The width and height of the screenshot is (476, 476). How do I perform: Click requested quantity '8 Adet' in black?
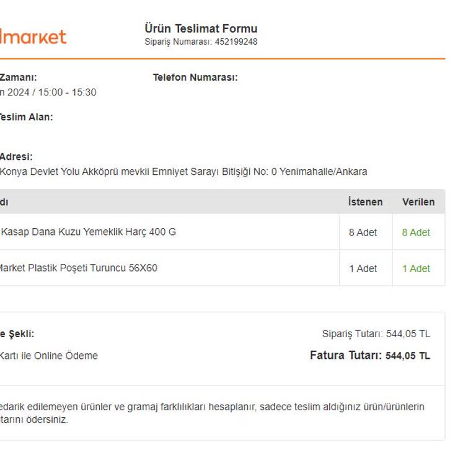363,232
